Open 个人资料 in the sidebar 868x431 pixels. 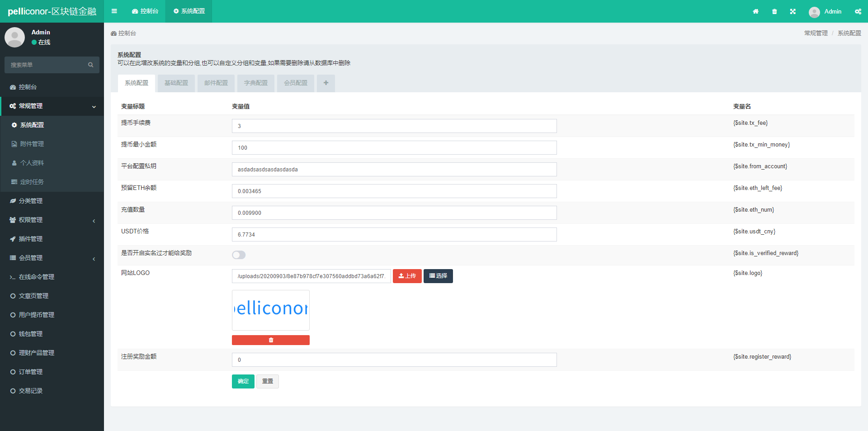pos(52,163)
